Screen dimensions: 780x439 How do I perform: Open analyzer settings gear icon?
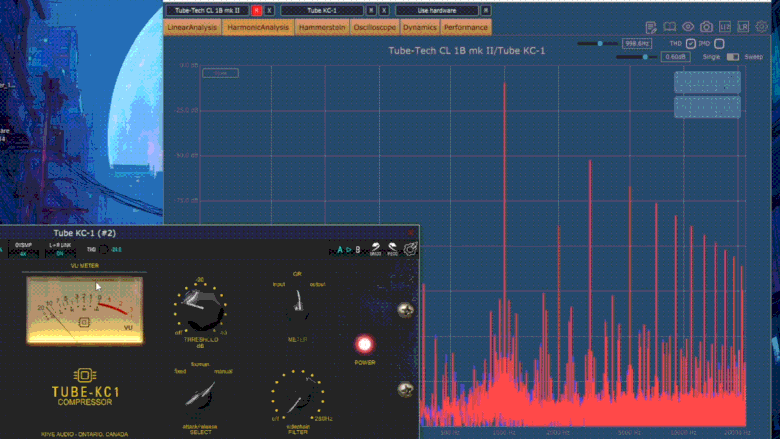coord(763,26)
